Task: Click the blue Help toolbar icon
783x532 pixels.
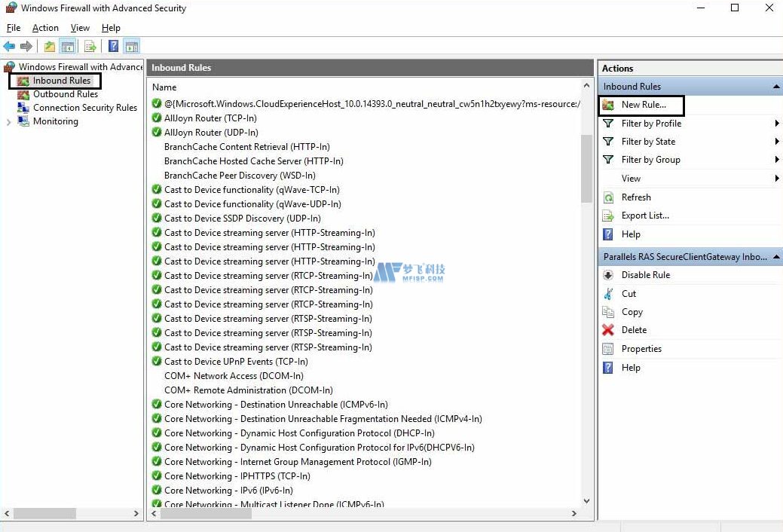Action: tap(113, 47)
